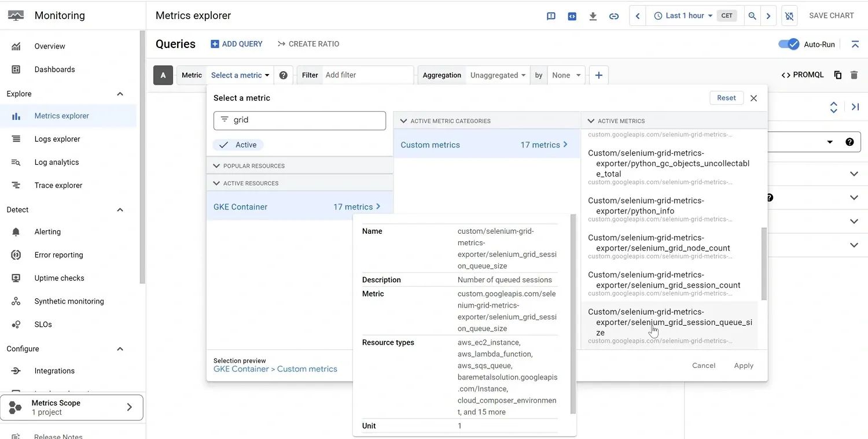Click the active metrics list scrollbar
Image resolution: width=868 pixels, height=439 pixels.
(764, 264)
